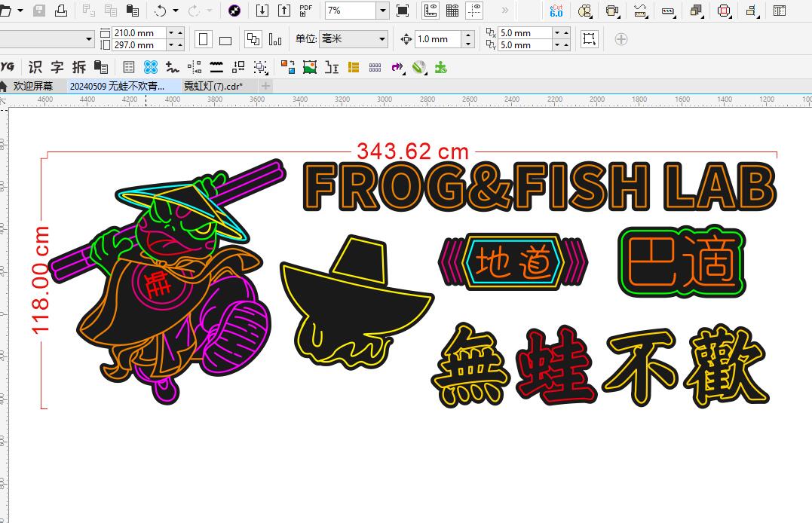Click the 识 toolbar button
The height and width of the screenshot is (523, 812).
[x=35, y=67]
